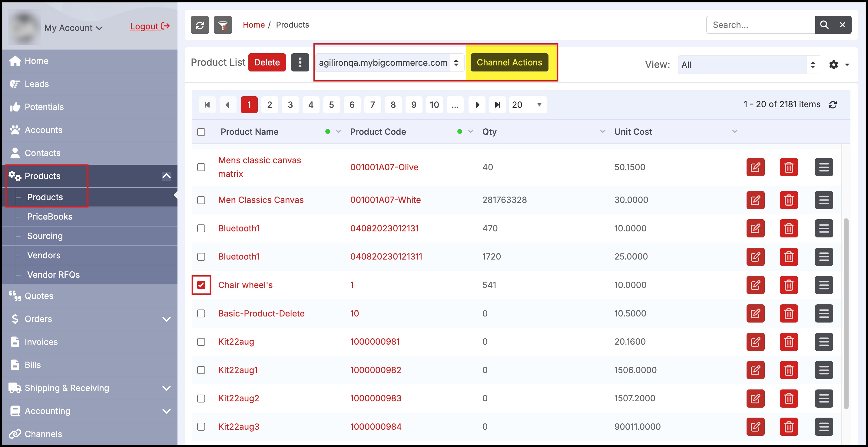Open PriceBooks submenu item
The height and width of the screenshot is (447, 868).
coord(50,217)
